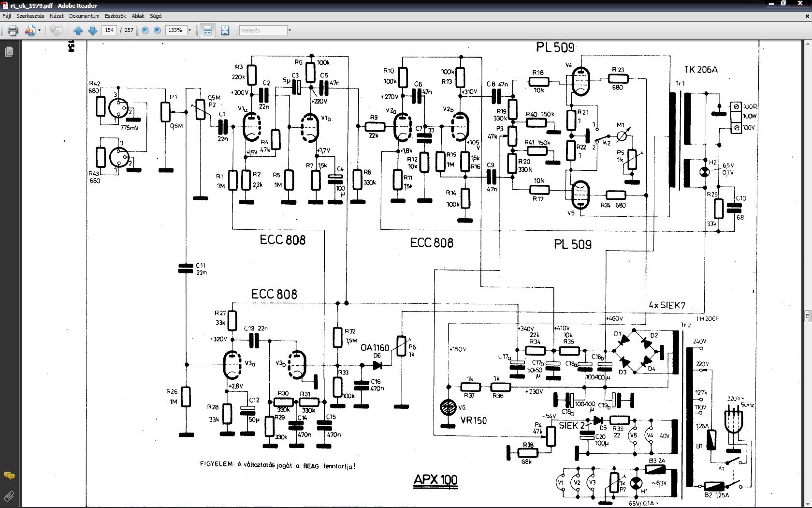This screenshot has width=812, height=508.
Task: Click the Print icon in toolbar
Action: (x=13, y=30)
